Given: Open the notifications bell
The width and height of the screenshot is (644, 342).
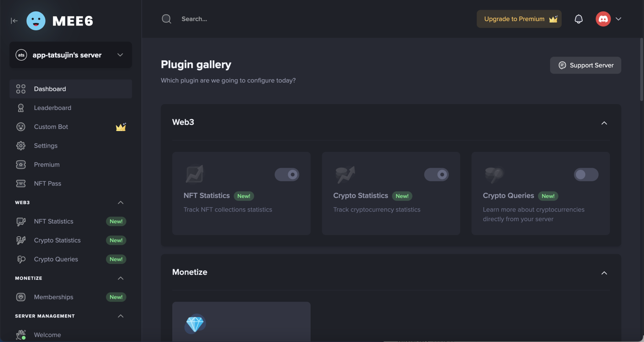Looking at the screenshot, I should [579, 19].
